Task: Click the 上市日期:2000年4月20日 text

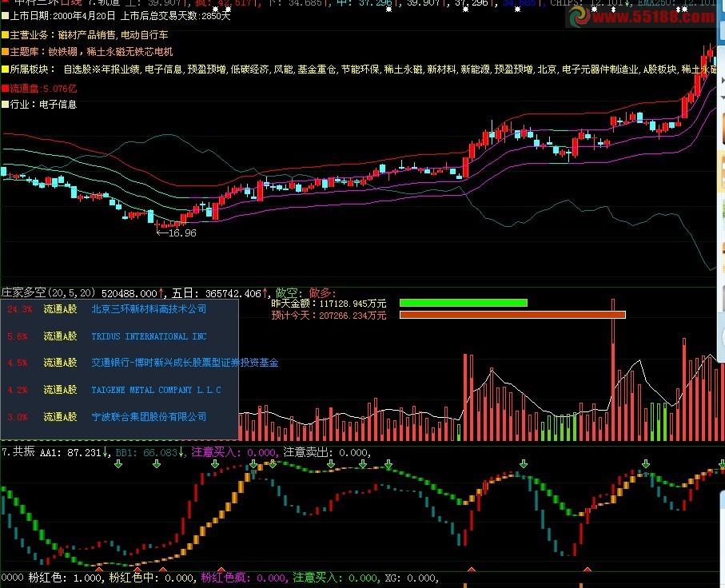Action: [x=62, y=16]
